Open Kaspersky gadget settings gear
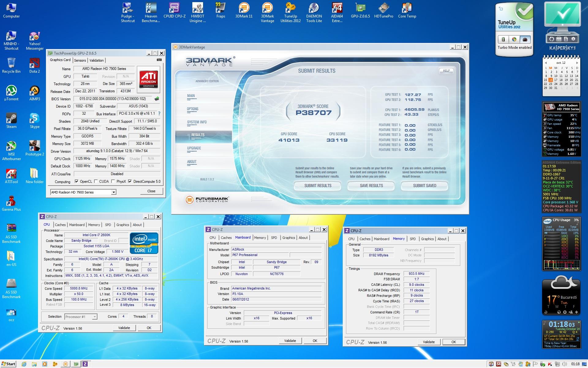The width and height of the screenshot is (588, 368). (x=573, y=39)
